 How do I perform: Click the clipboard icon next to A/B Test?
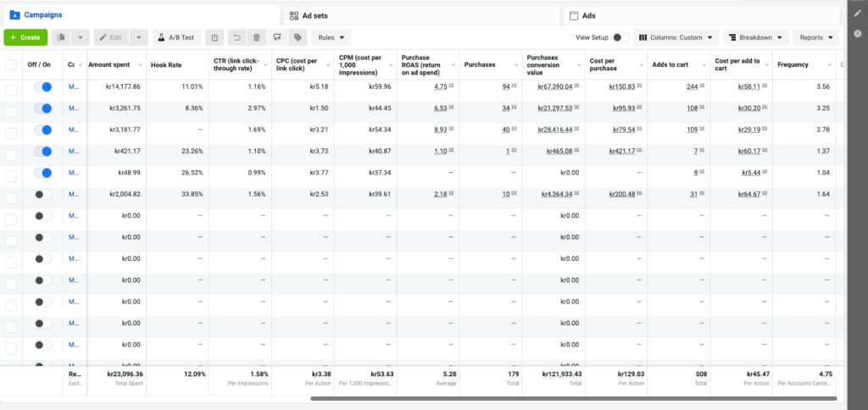(x=215, y=37)
